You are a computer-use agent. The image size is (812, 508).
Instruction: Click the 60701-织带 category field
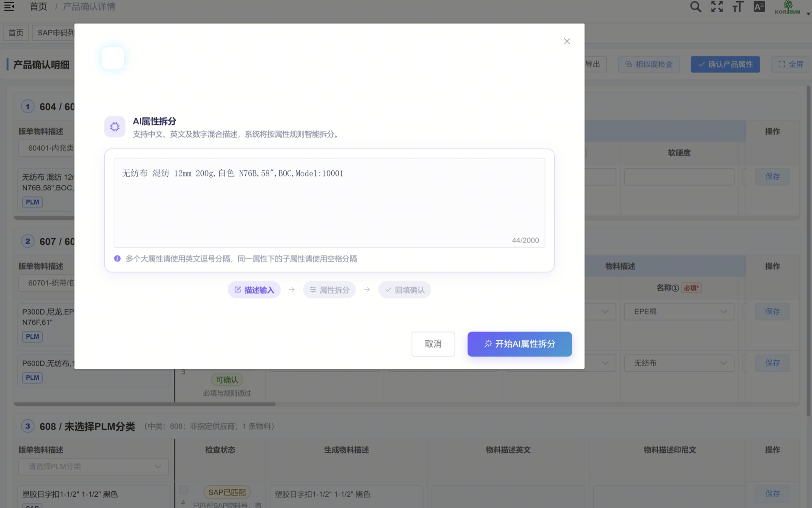click(46, 283)
